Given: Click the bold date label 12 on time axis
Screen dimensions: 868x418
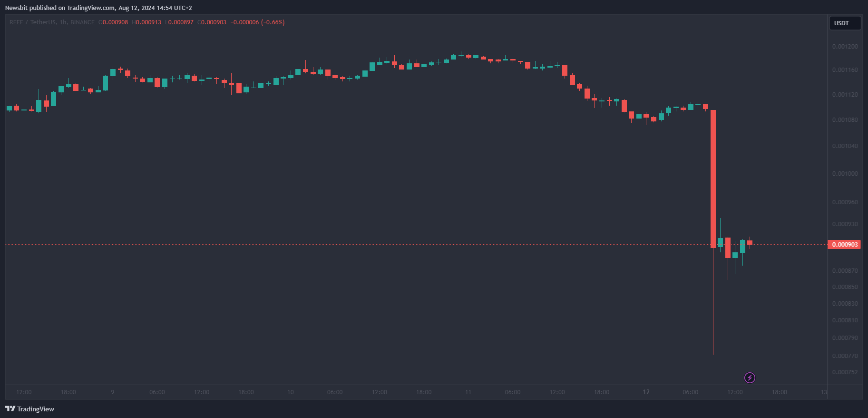Looking at the screenshot, I should tap(646, 392).
